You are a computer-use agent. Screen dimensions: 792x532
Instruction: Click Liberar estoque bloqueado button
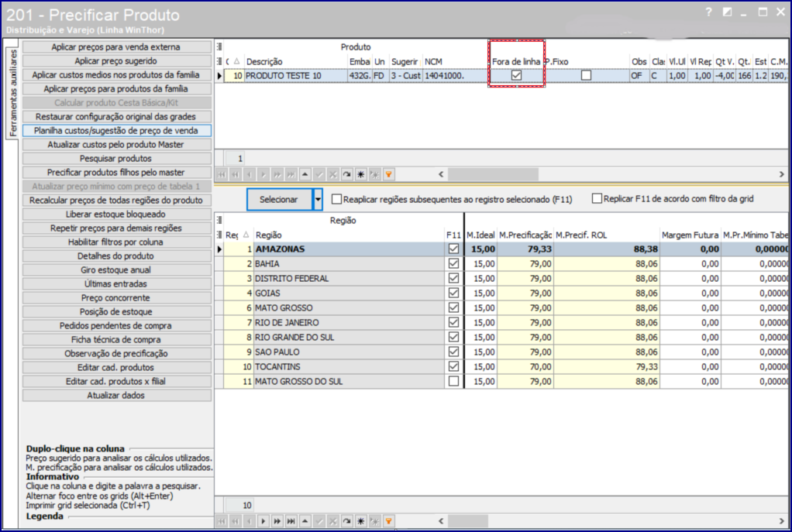click(117, 215)
